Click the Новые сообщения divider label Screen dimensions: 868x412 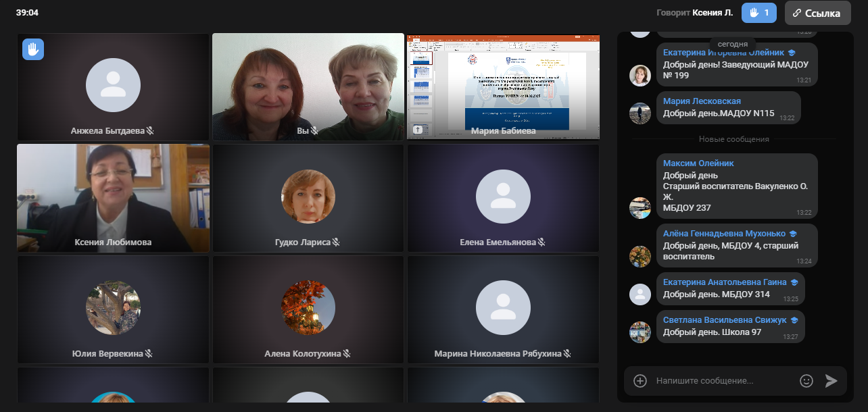[x=734, y=139]
